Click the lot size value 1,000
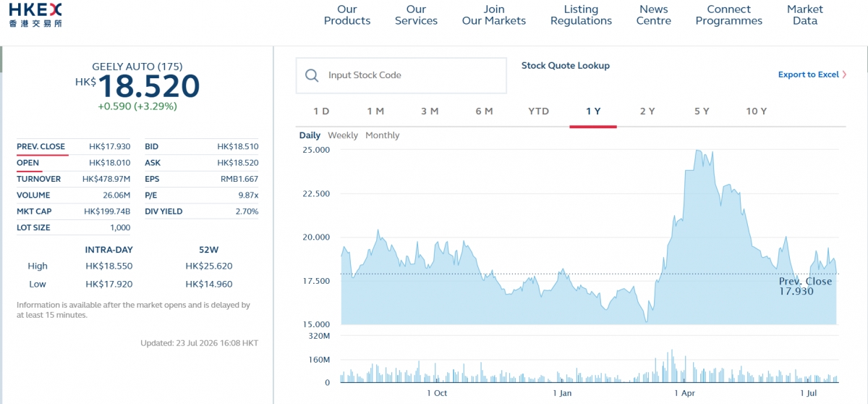This screenshot has height=404, width=868. click(121, 228)
